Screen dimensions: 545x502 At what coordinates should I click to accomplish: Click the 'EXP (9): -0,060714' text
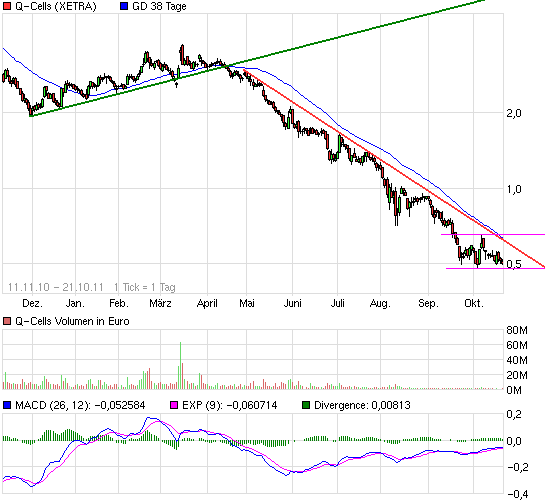[229, 405]
